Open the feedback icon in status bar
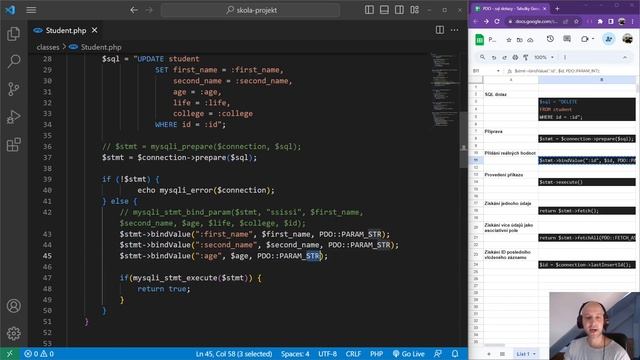Viewport: 640px width, 360px height. coord(438,354)
